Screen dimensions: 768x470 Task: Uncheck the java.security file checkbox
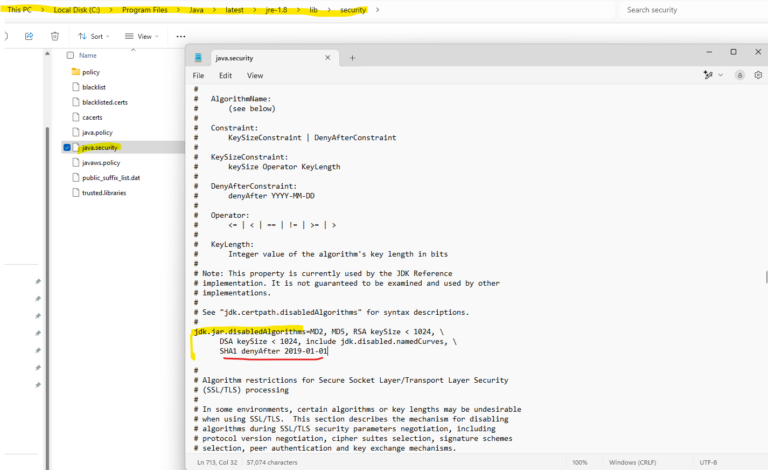tap(67, 147)
